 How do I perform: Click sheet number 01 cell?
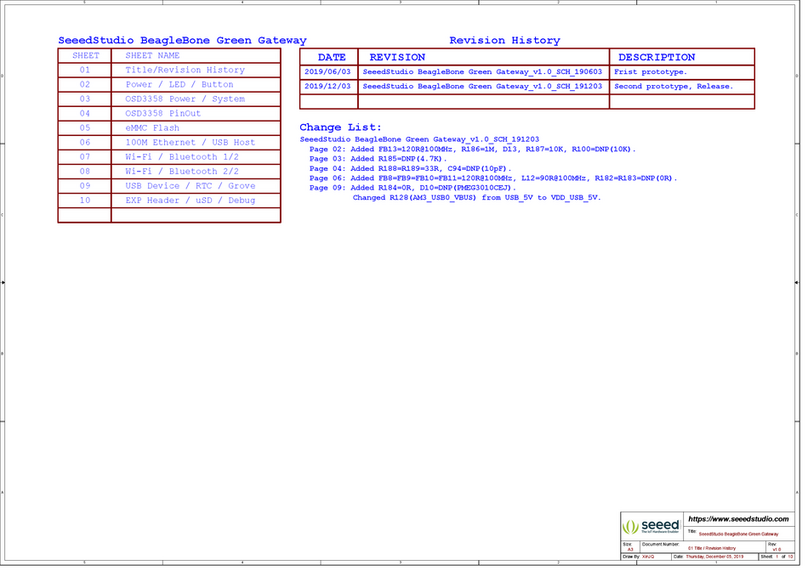(x=85, y=70)
